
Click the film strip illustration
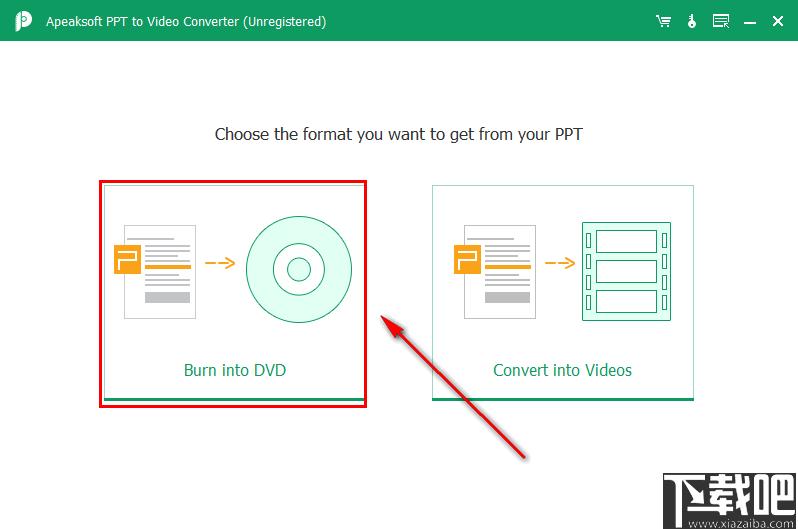tap(626, 271)
